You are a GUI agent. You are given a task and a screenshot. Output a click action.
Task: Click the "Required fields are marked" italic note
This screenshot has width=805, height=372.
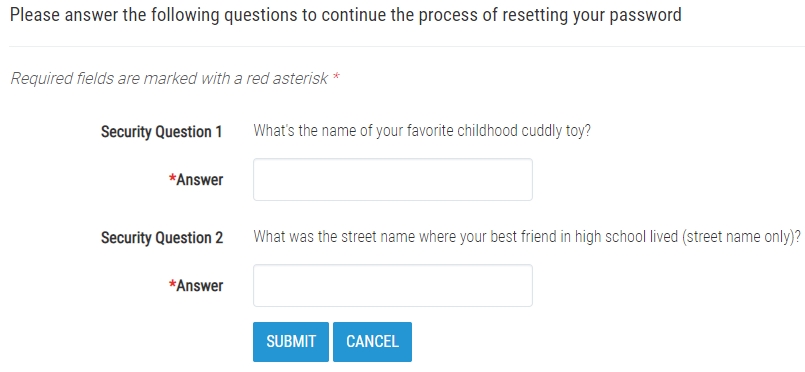(x=175, y=79)
